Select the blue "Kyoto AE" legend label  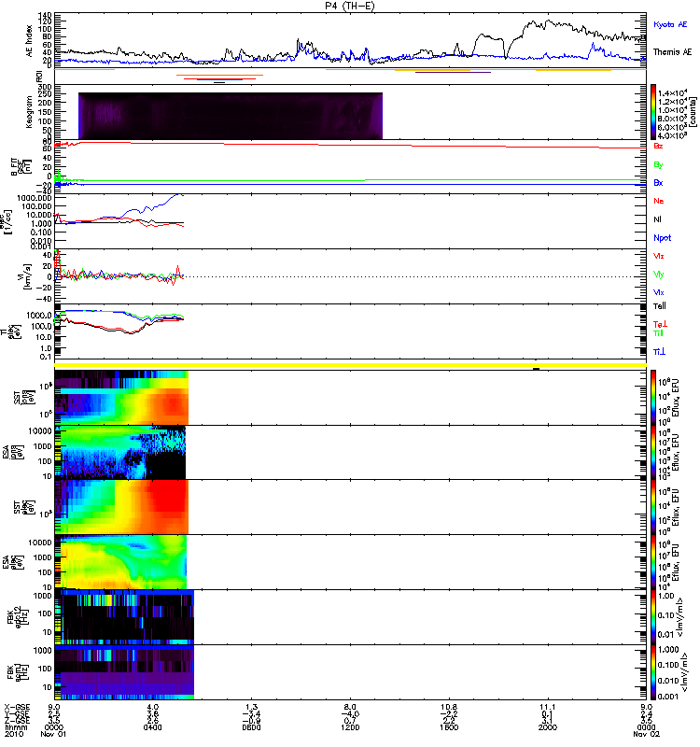[670, 24]
